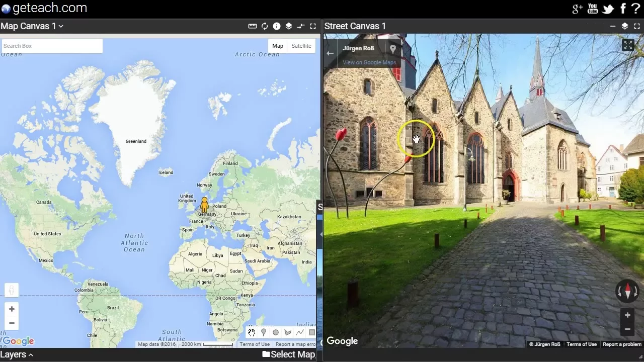
Task: Click the Street Canvas 1 title
Action: [x=355, y=26]
